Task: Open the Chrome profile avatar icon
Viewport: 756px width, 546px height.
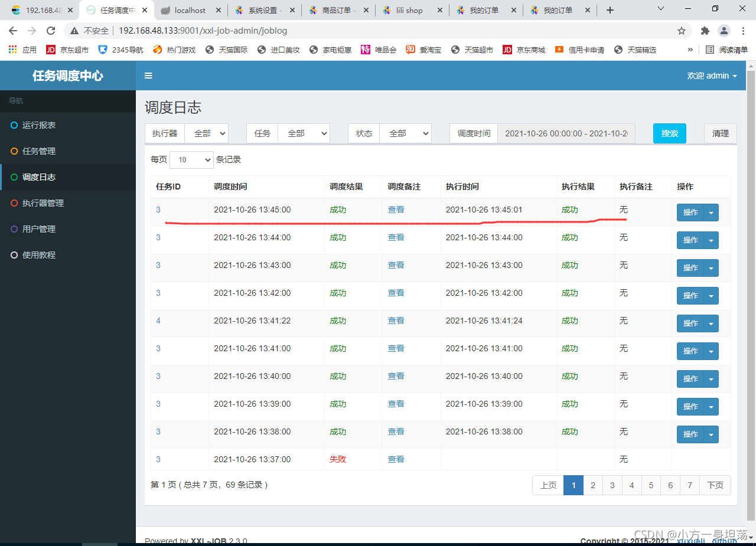Action: coord(724,31)
